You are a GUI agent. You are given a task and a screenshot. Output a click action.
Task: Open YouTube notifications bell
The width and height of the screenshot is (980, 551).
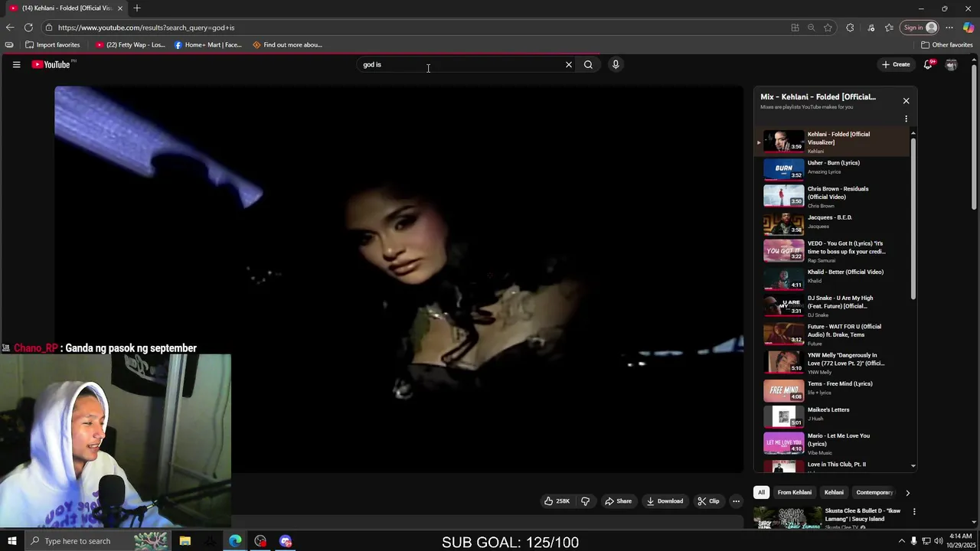pos(928,64)
